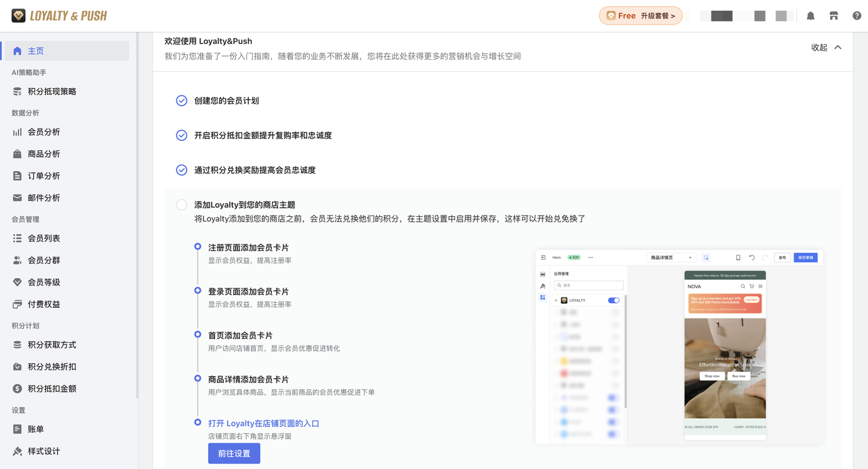Image resolution: width=868 pixels, height=469 pixels.
Task: Go to 邮件分析 in sidebar
Action: (43, 198)
